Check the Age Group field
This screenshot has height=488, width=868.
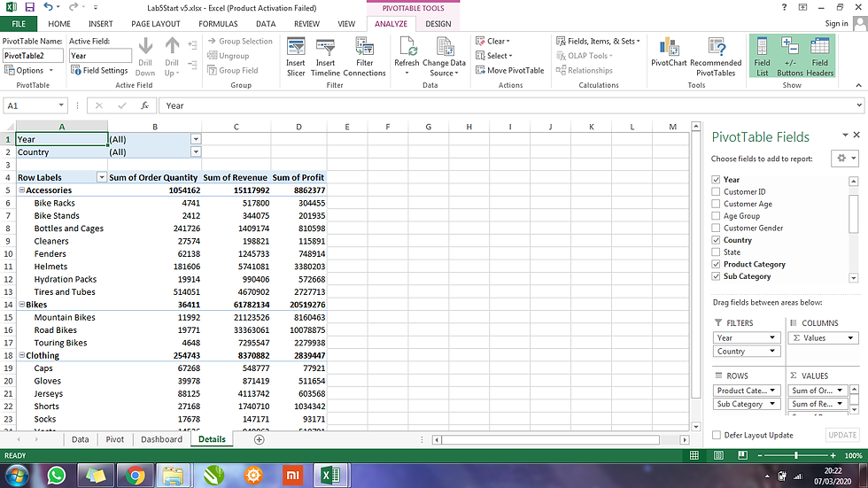coord(716,216)
